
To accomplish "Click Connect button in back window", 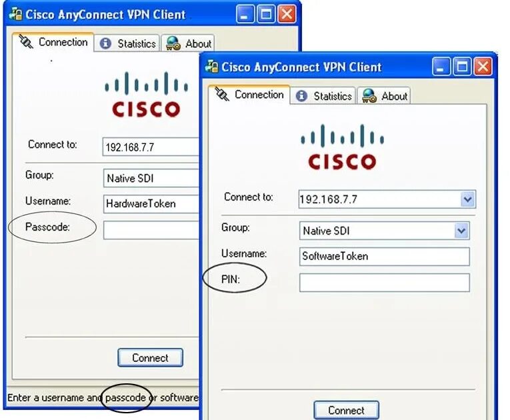I will [x=150, y=357].
